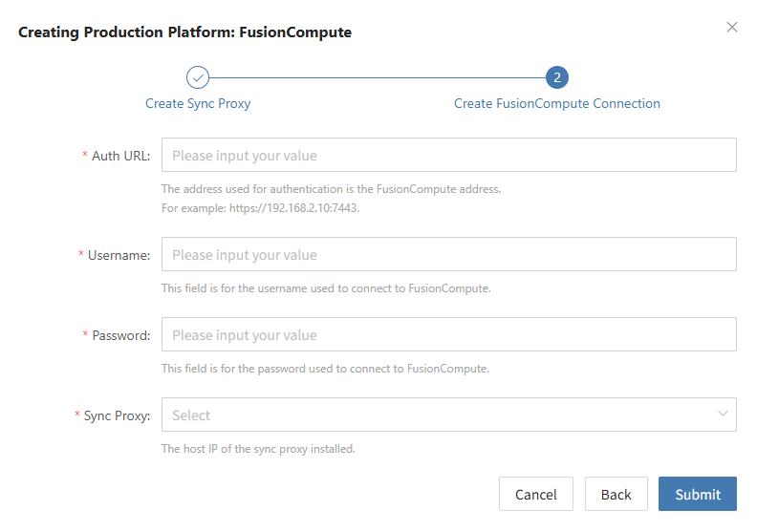Click the Sync Proxy field label

(x=117, y=416)
